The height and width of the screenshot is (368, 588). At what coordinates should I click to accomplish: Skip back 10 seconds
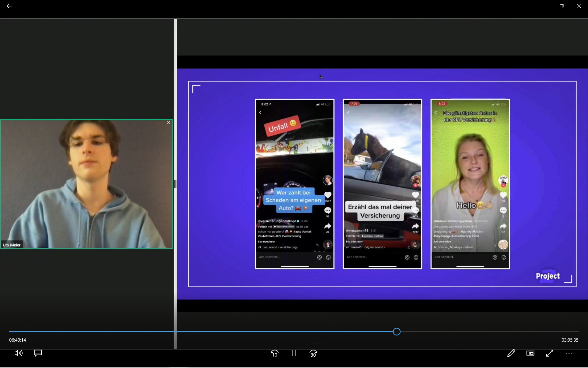pos(274,354)
